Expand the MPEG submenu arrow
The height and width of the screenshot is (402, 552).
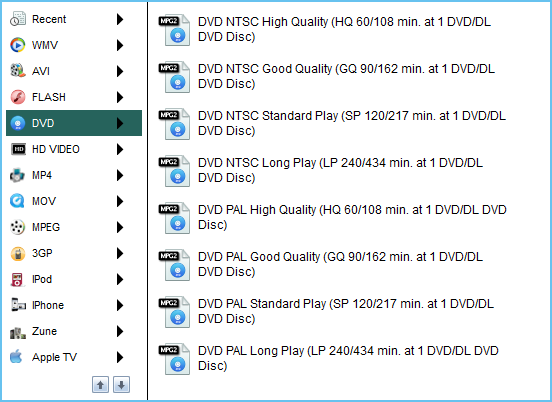tap(120, 227)
